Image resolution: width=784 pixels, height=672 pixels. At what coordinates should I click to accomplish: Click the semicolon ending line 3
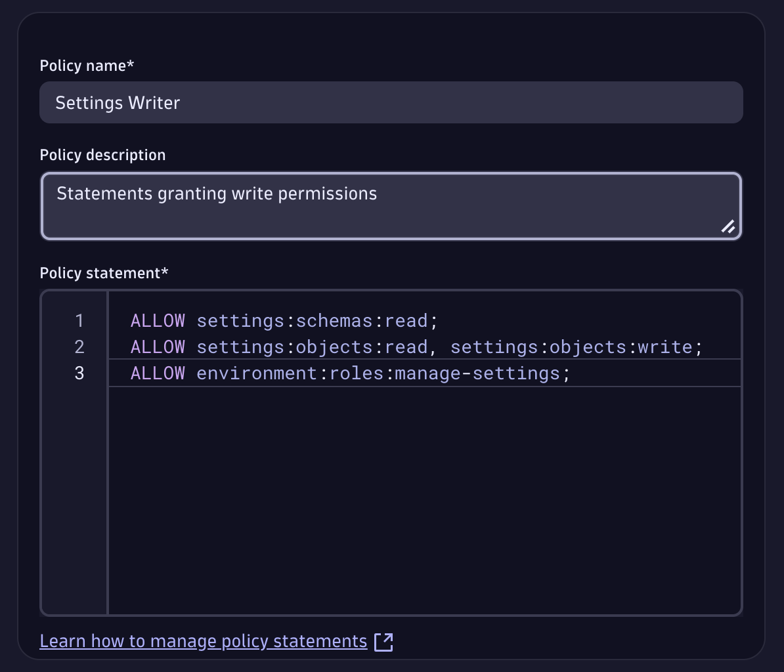click(x=566, y=373)
